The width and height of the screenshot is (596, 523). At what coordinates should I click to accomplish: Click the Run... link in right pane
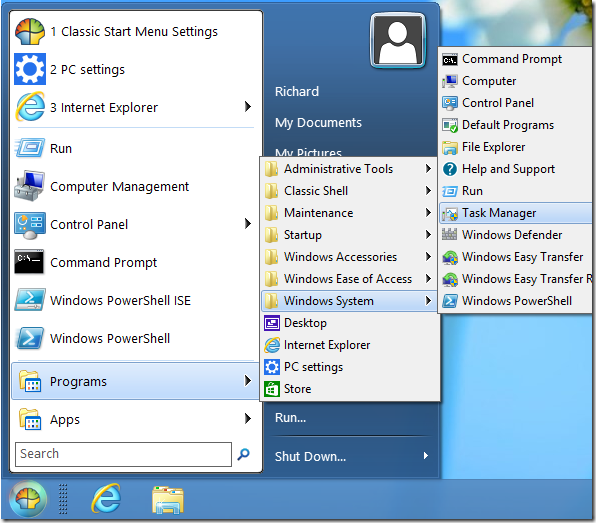[290, 418]
